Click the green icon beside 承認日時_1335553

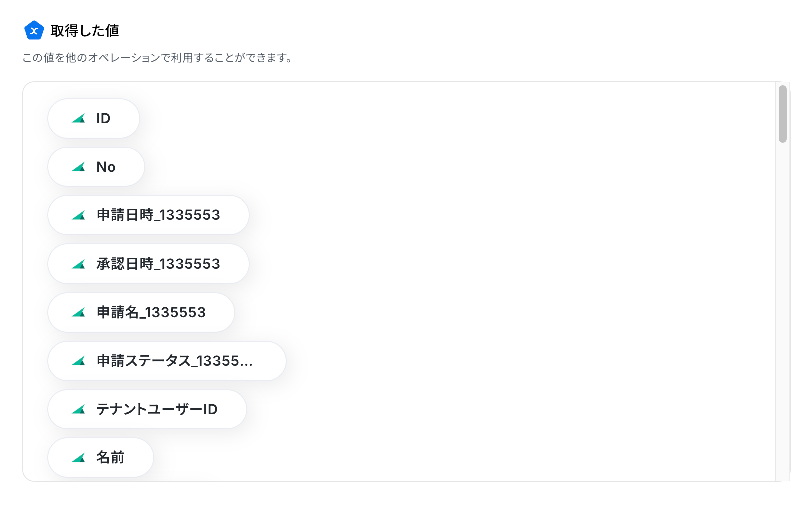pyautogui.click(x=79, y=264)
